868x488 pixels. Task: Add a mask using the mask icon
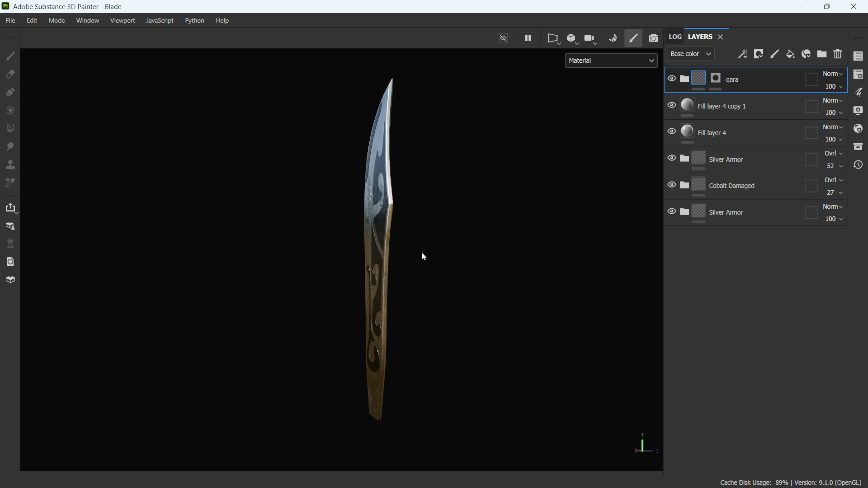click(758, 54)
